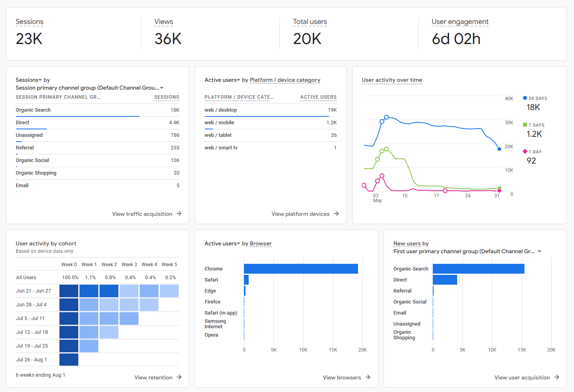Click pink 1 DAY legend diamond
The width and height of the screenshot is (574, 392).
(x=525, y=151)
